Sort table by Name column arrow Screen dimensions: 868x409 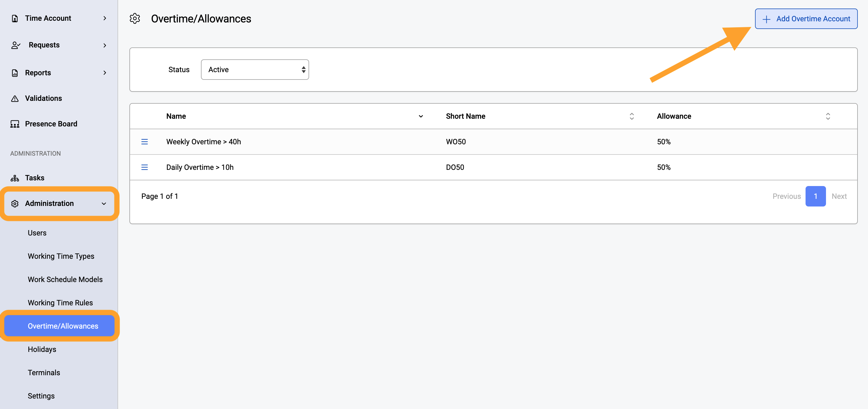tap(421, 116)
